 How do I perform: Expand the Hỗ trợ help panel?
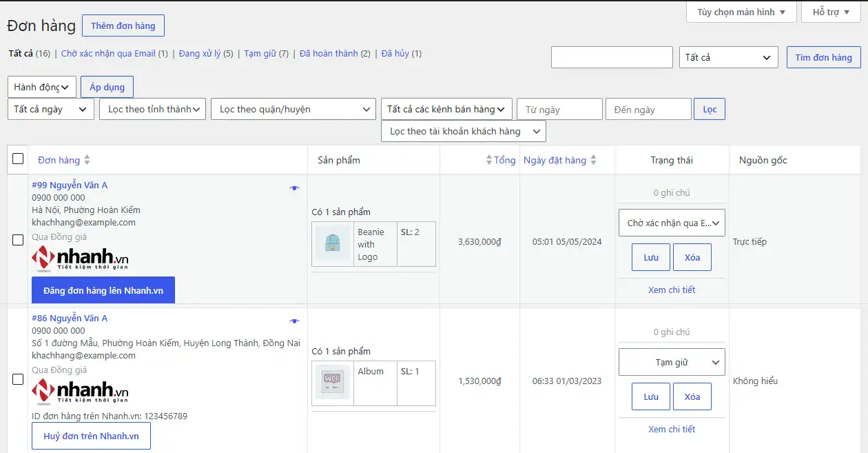point(831,12)
